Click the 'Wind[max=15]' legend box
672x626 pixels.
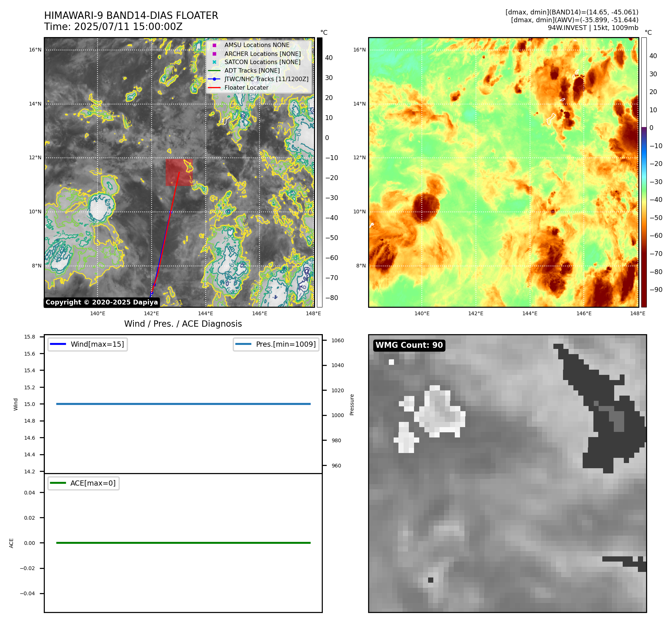tap(87, 344)
